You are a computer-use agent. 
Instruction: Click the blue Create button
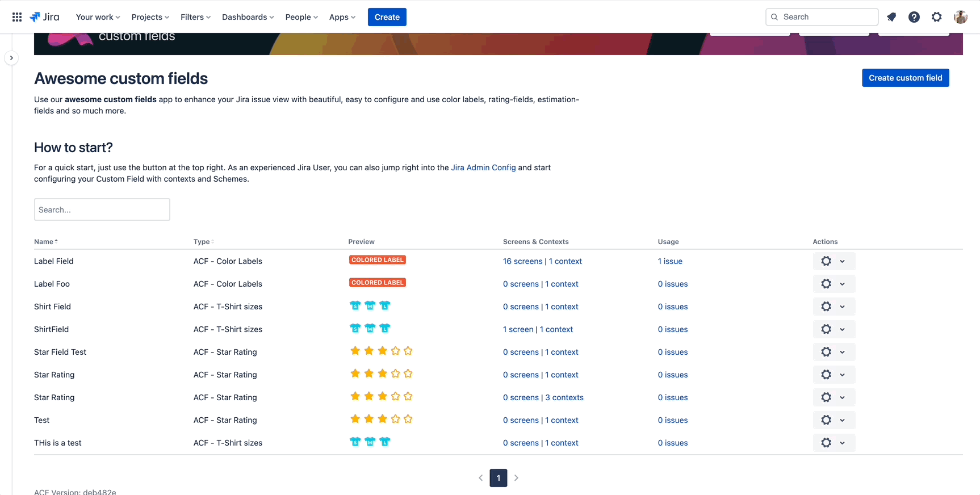387,17
